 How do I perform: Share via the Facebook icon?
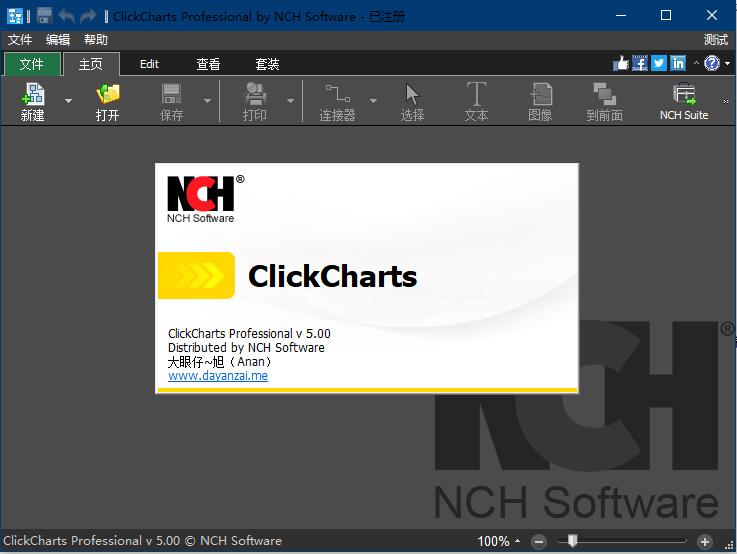(640, 63)
